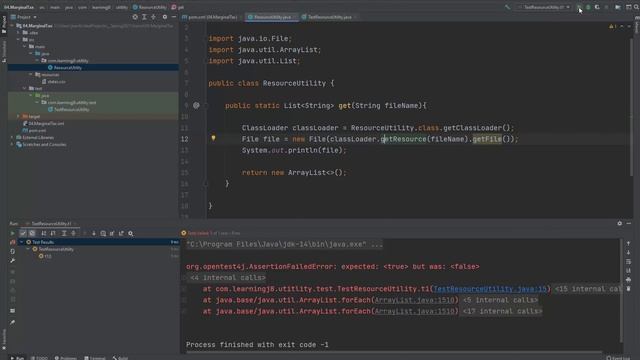The image size is (640, 360).
Task: Collapse the resources folder in the project tree
Action: pos(31,74)
